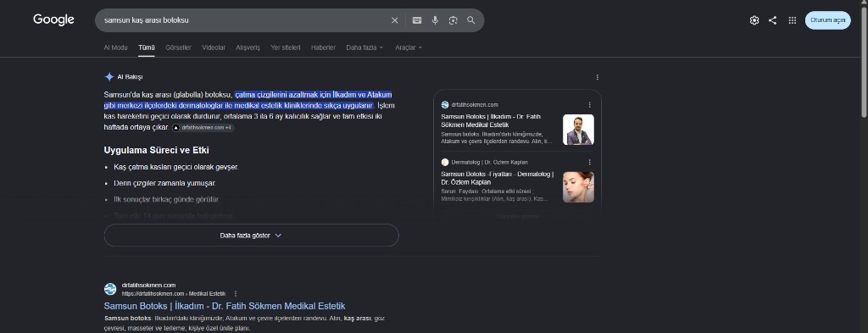Open AI Bakışı three-dot options
The width and height of the screenshot is (868, 333).
(x=598, y=77)
